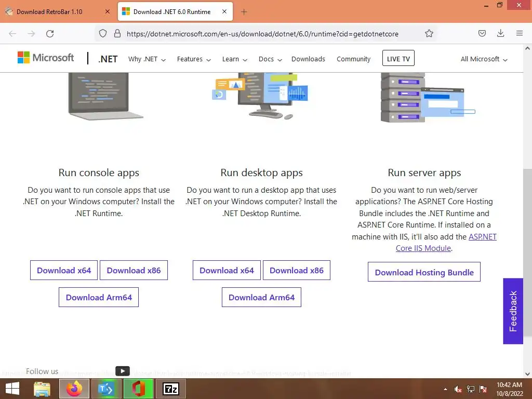
Task: Open tracking protection shield icon
Action: pos(103,33)
